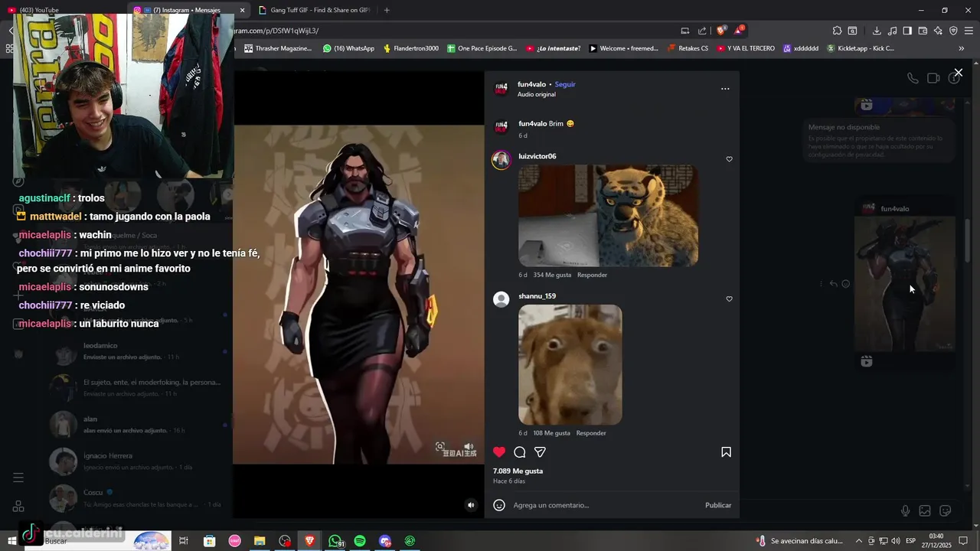Open WhatsApp from the Windows taskbar
The image size is (980, 551).
tap(335, 541)
